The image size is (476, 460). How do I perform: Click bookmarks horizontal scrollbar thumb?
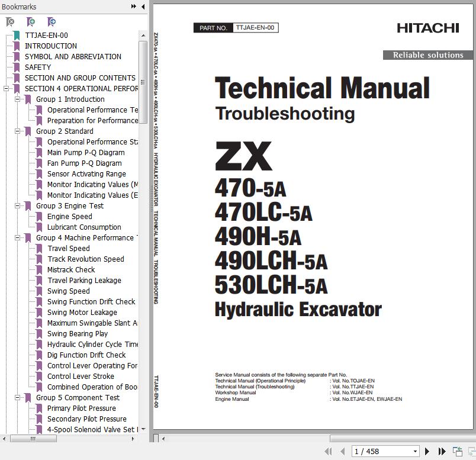point(33,439)
